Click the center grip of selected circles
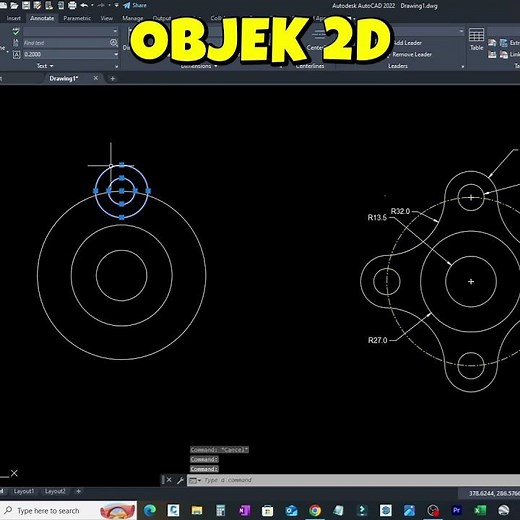This screenshot has height=520, width=520. click(x=122, y=191)
